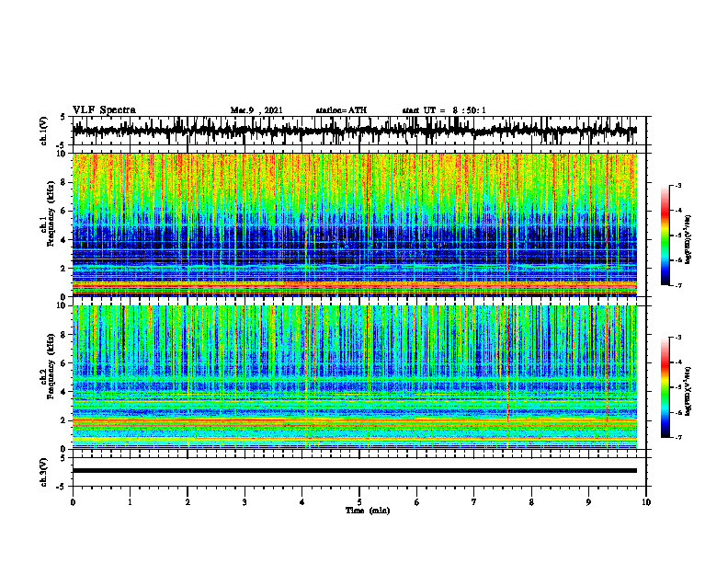Viewport: 728px width, 563px height.
Task: Click the -5 tick label on ch.1(V) axis
Action: tap(62, 145)
